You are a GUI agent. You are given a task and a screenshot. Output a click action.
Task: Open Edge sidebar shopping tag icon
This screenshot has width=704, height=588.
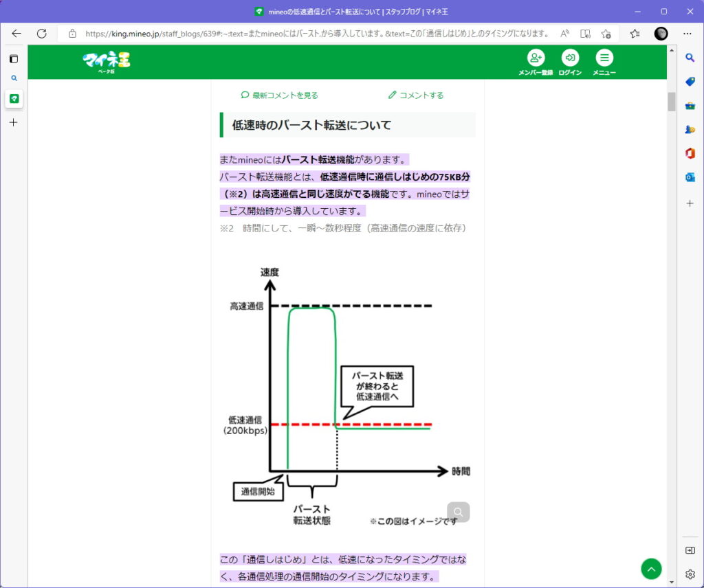[x=690, y=81]
